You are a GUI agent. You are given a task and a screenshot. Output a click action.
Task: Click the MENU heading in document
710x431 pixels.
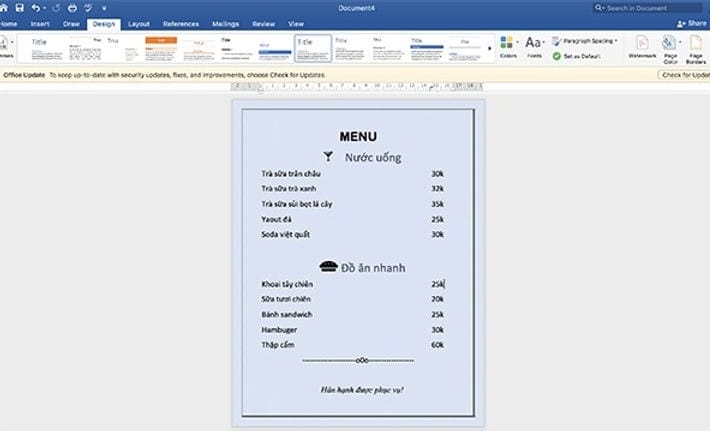(358, 136)
